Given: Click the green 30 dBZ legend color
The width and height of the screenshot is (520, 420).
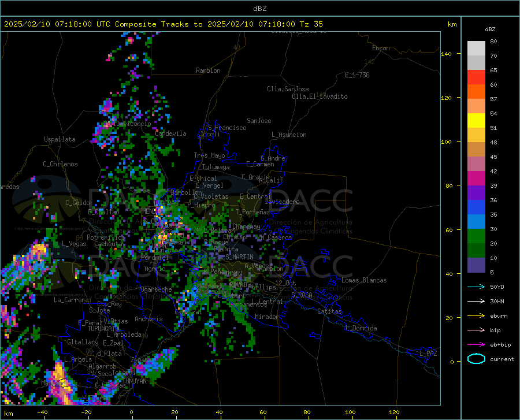Looking at the screenshot, I should click(476, 236).
